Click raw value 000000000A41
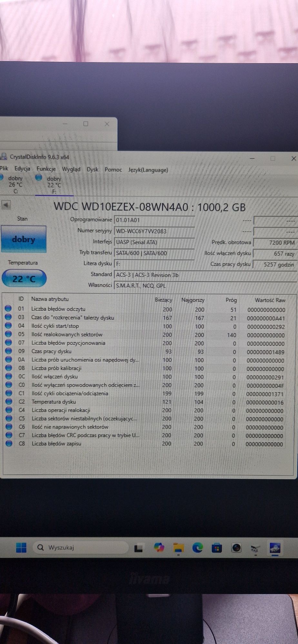 pyautogui.click(x=266, y=318)
